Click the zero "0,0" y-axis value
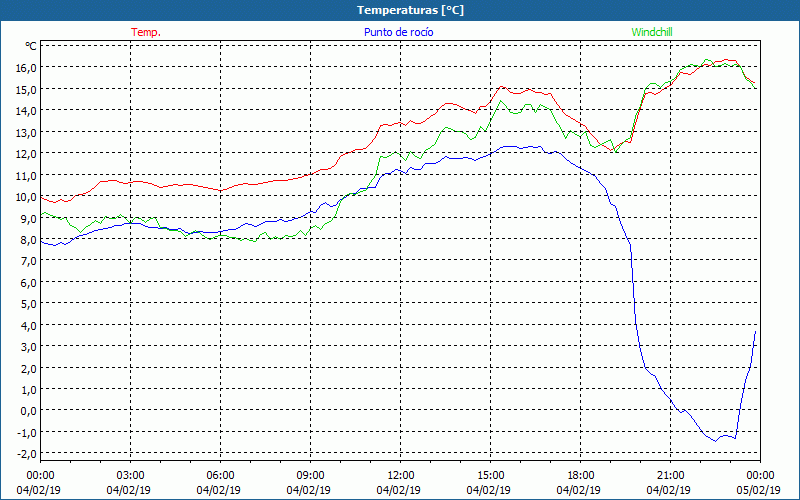Screen dimensions: 800x500 [x=30, y=411]
